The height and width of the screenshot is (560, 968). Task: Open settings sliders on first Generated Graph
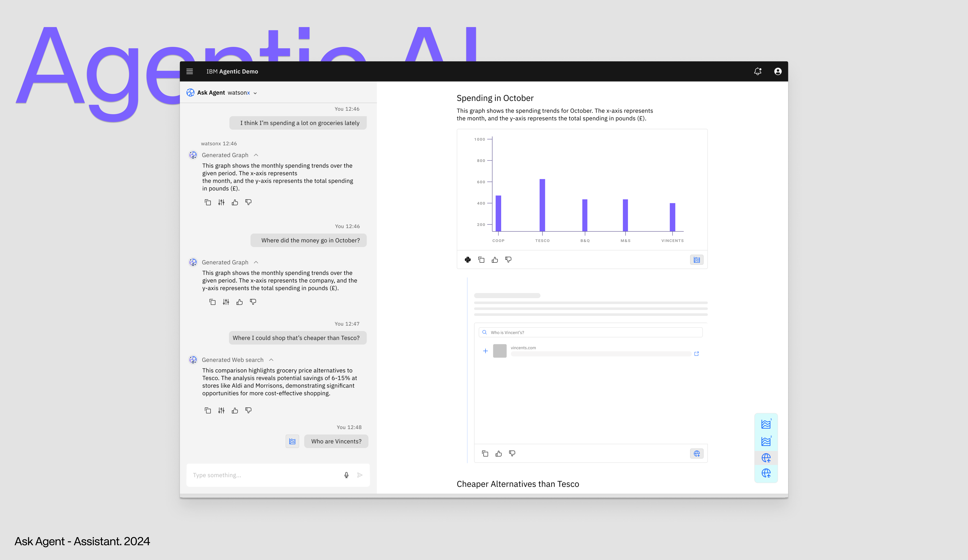[221, 202]
